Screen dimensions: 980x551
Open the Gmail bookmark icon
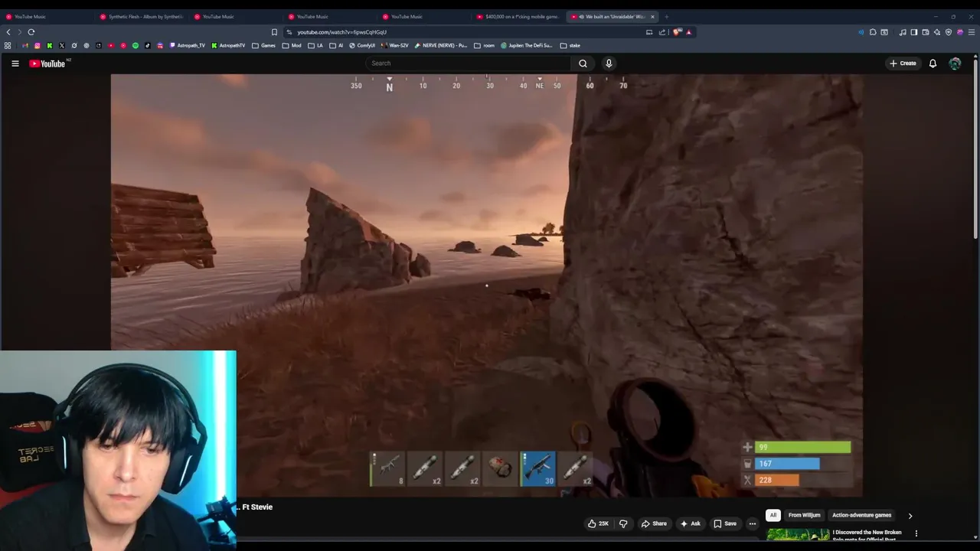(25, 46)
